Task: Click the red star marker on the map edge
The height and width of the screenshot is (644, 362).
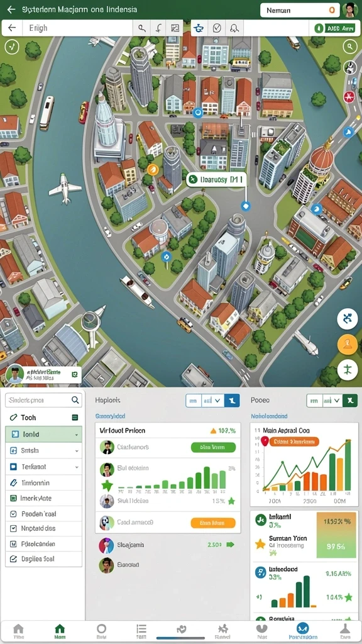Action: (349, 97)
